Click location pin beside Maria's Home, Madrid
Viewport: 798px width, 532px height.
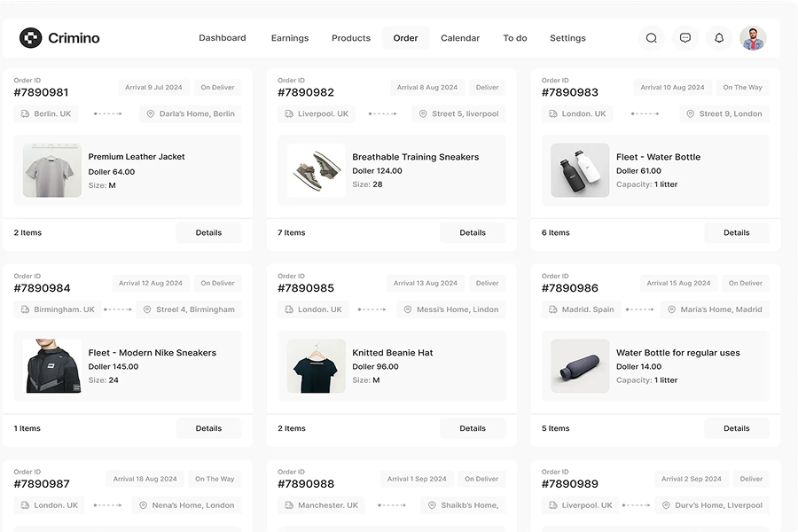pos(671,309)
